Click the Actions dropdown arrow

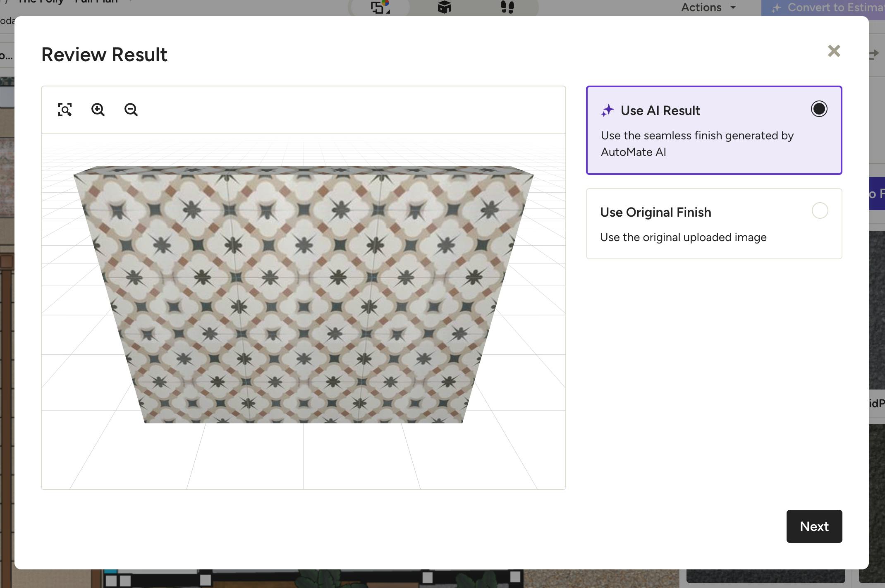(733, 7)
